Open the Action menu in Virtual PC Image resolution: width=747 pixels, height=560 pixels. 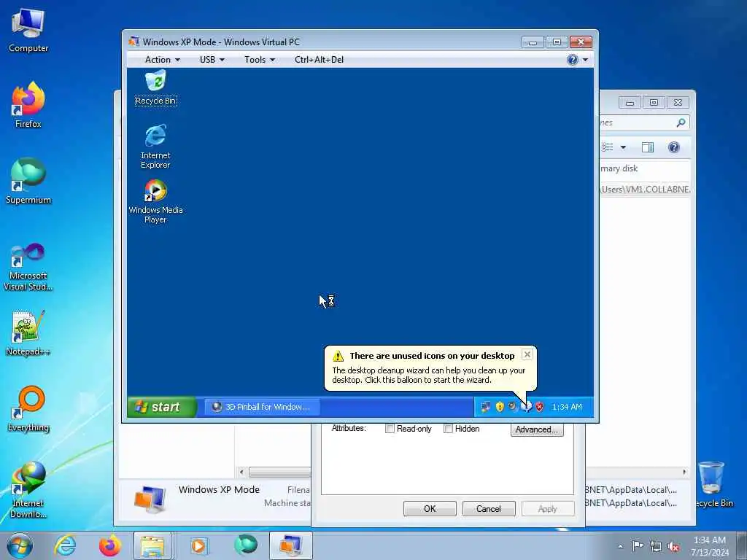point(162,60)
